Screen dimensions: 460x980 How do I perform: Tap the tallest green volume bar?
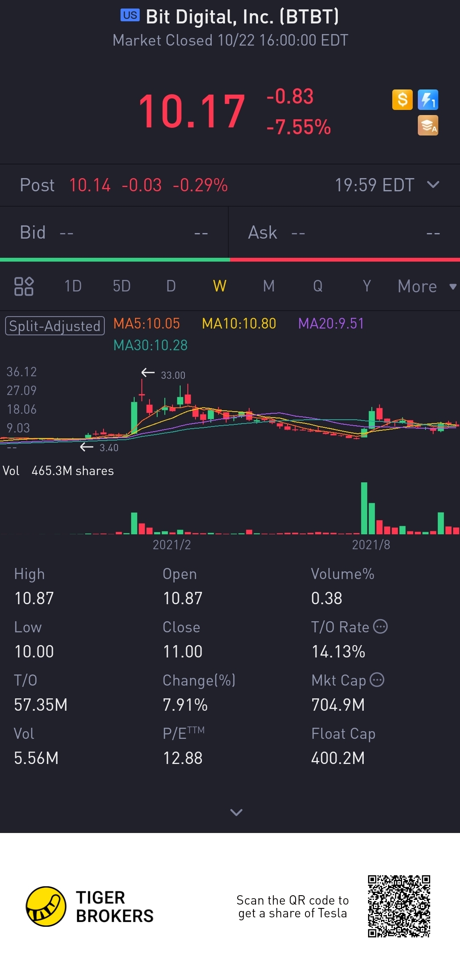coord(364,508)
